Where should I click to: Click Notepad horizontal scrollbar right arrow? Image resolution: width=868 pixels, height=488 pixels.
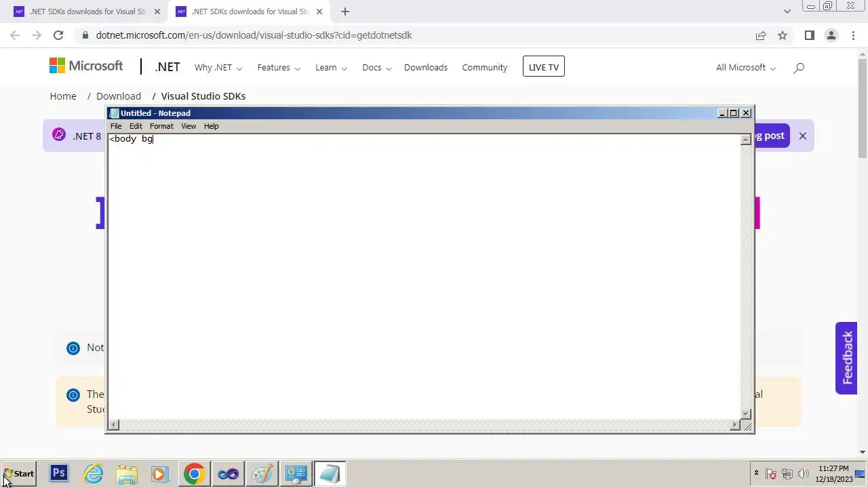coord(735,425)
